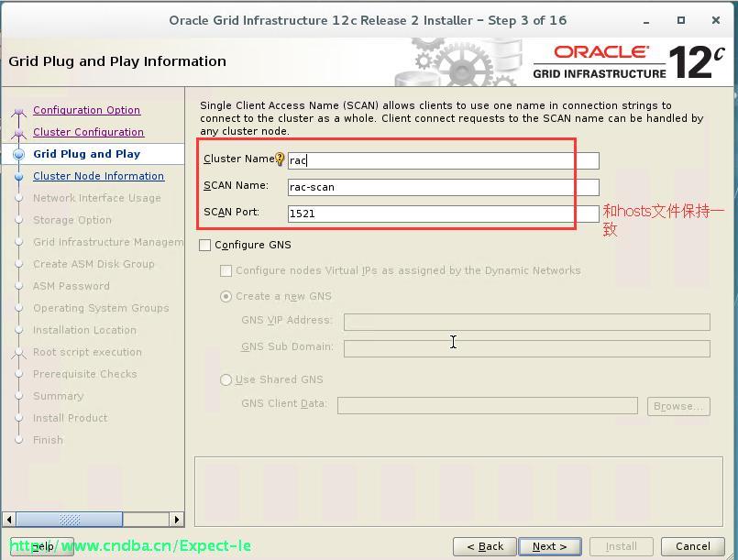Click the Help button
The image size is (738, 560).
pyautogui.click(x=42, y=546)
